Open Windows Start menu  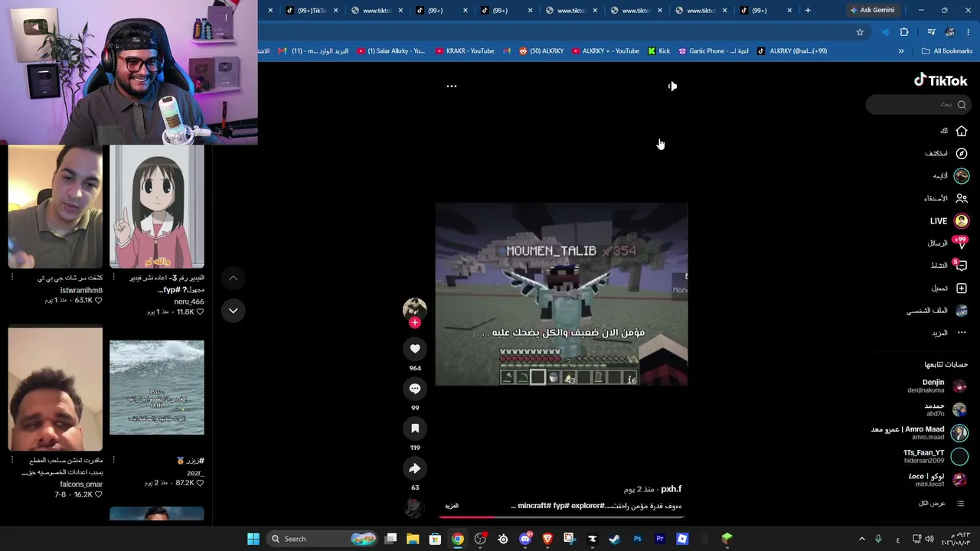pos(253,539)
